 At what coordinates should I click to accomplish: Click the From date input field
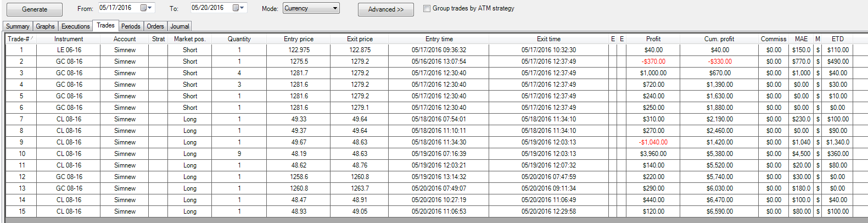[x=119, y=8]
